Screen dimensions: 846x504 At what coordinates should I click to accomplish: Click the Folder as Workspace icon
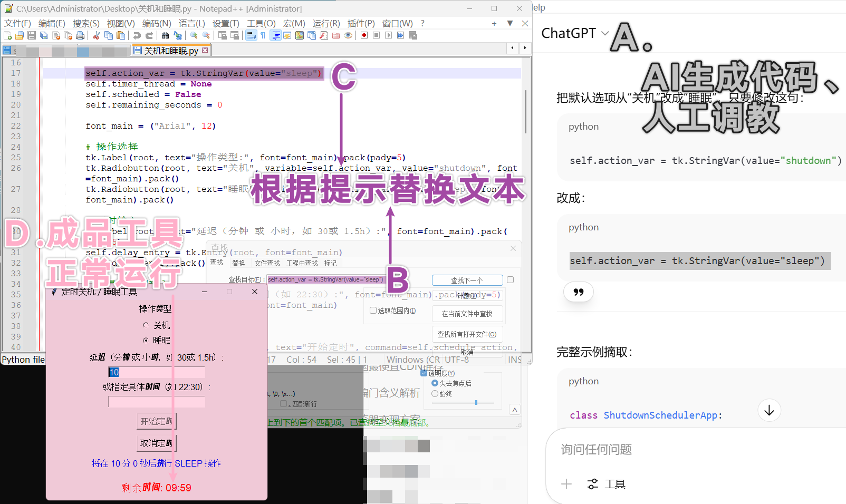[336, 35]
